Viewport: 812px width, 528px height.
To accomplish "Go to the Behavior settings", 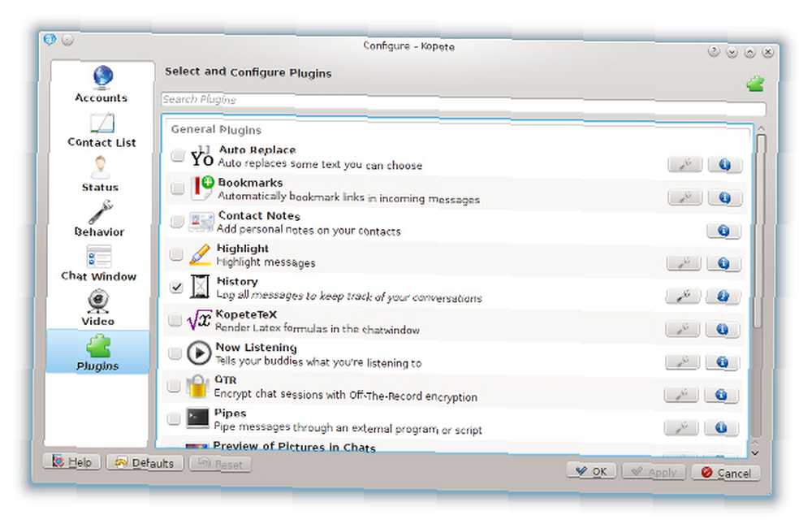I will 99,219.
